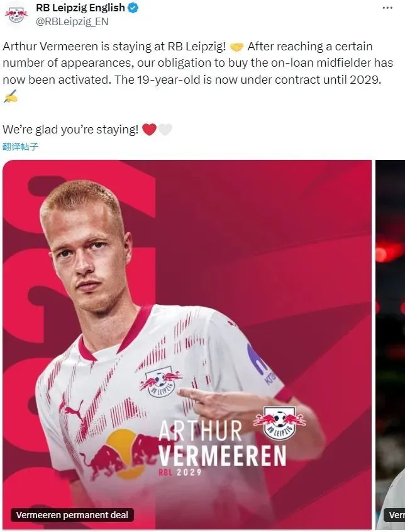Screen dimensions: 405x532
Task: Click the white heart emoji
Action: [165, 130]
